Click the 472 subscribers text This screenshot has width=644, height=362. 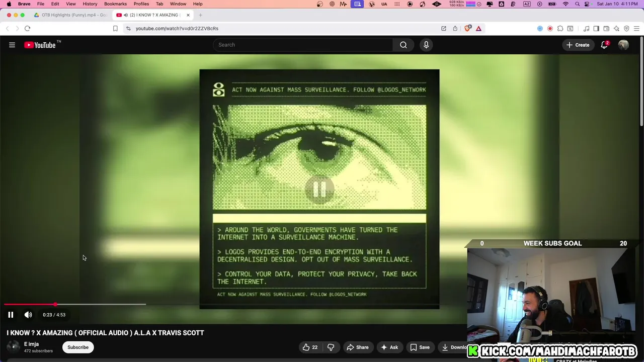tap(38, 351)
